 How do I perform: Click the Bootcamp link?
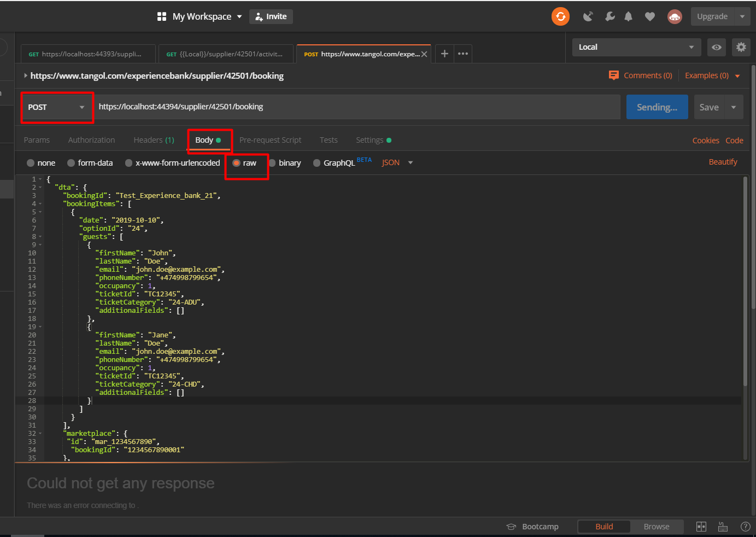pyautogui.click(x=540, y=527)
